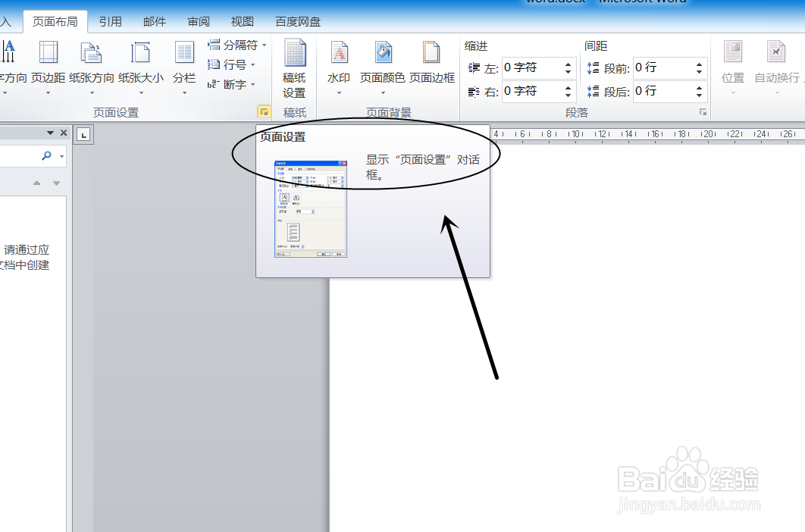Switch to the 审阅 tab
805x532 pixels.
pyautogui.click(x=199, y=21)
